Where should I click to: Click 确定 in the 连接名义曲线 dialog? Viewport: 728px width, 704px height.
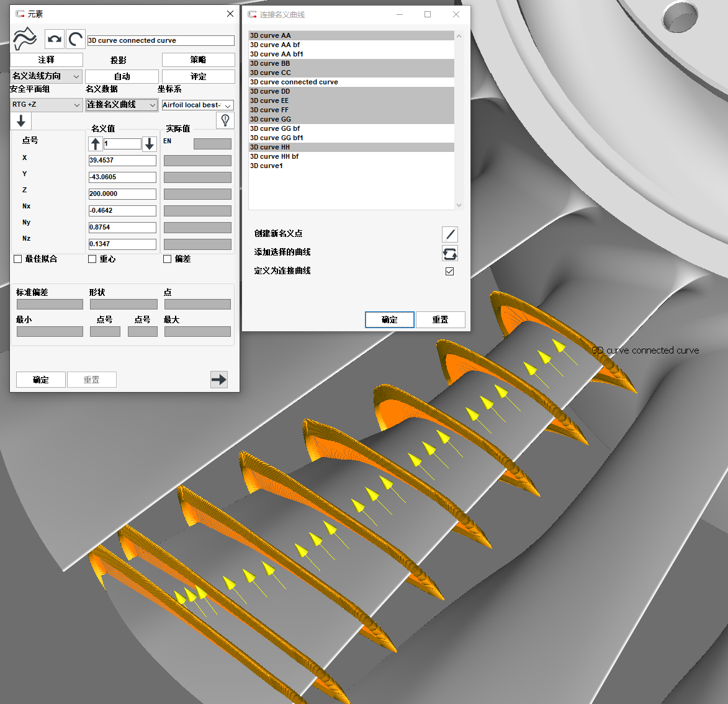coord(390,319)
